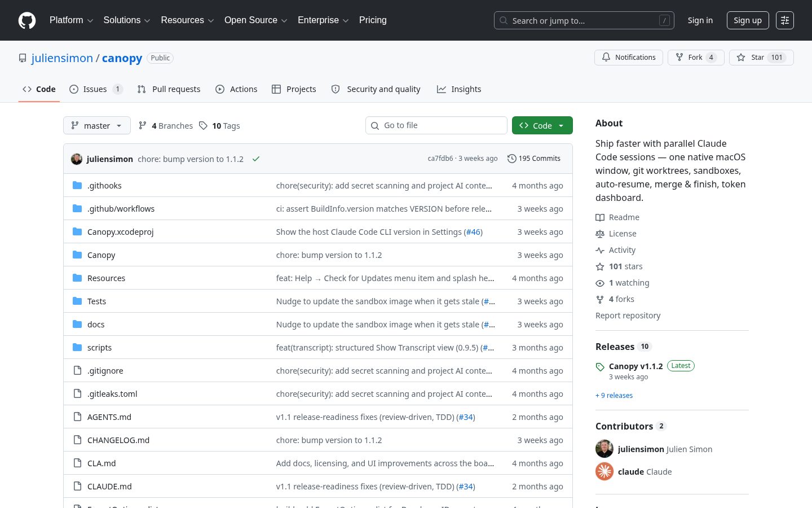Open the + 9 releases link
The height and width of the screenshot is (508, 812).
[614, 396]
